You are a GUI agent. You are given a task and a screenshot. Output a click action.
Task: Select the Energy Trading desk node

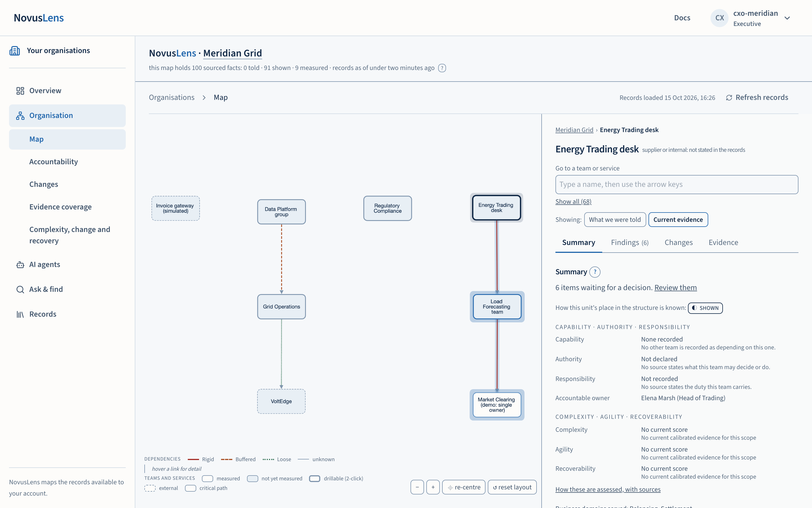tap(496, 208)
